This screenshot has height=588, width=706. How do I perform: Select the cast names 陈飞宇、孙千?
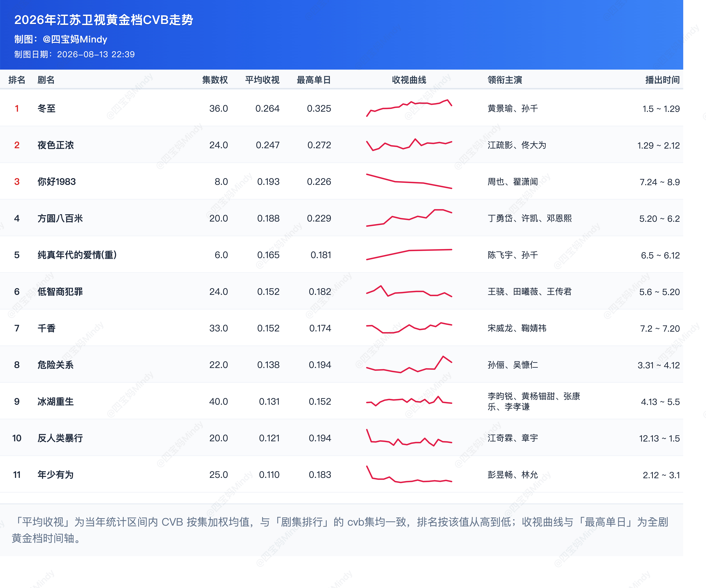point(513,255)
